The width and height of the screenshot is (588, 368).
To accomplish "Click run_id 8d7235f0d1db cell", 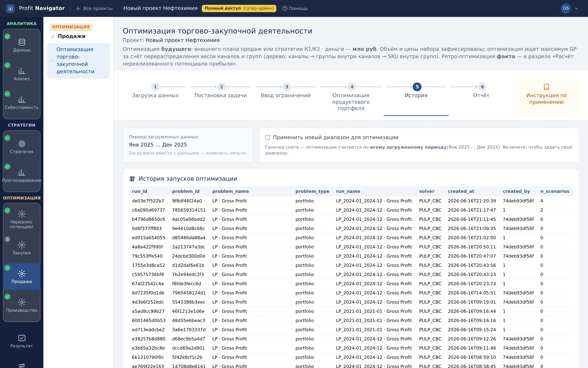I will (148, 293).
